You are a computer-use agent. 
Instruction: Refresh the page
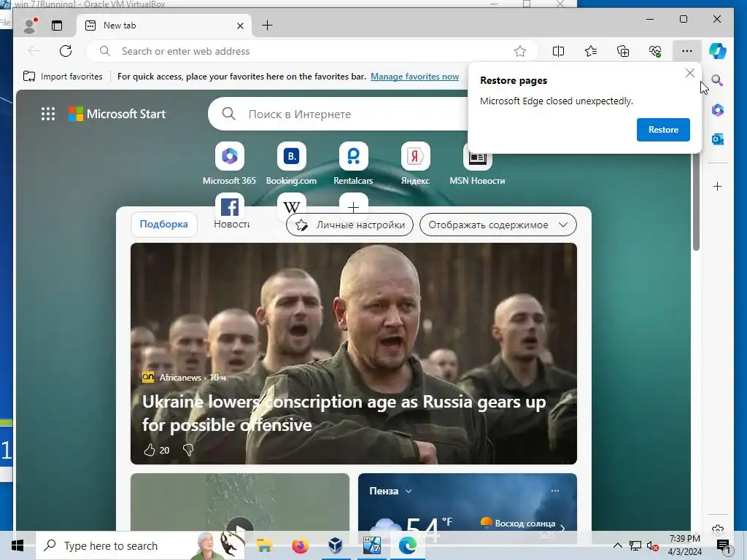coord(66,51)
